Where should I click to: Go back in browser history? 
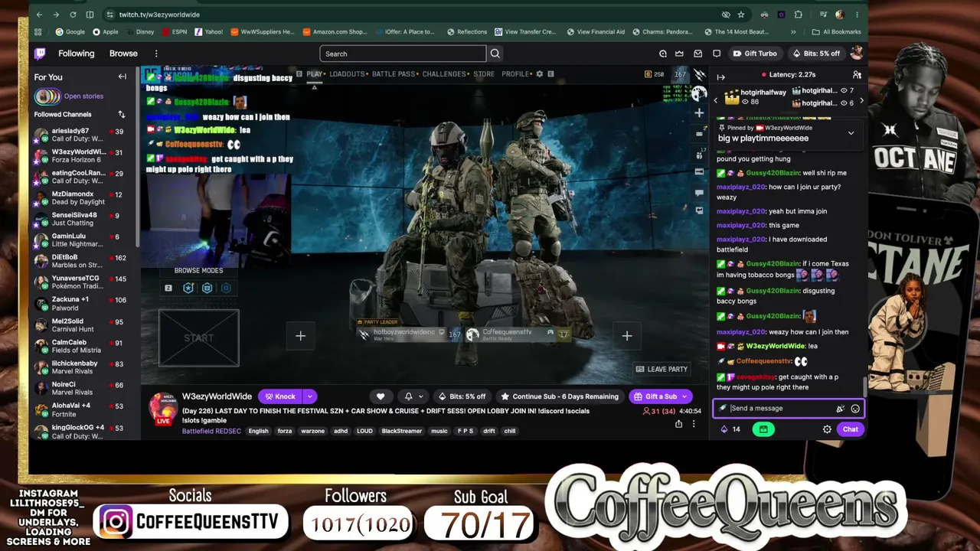[x=39, y=15]
